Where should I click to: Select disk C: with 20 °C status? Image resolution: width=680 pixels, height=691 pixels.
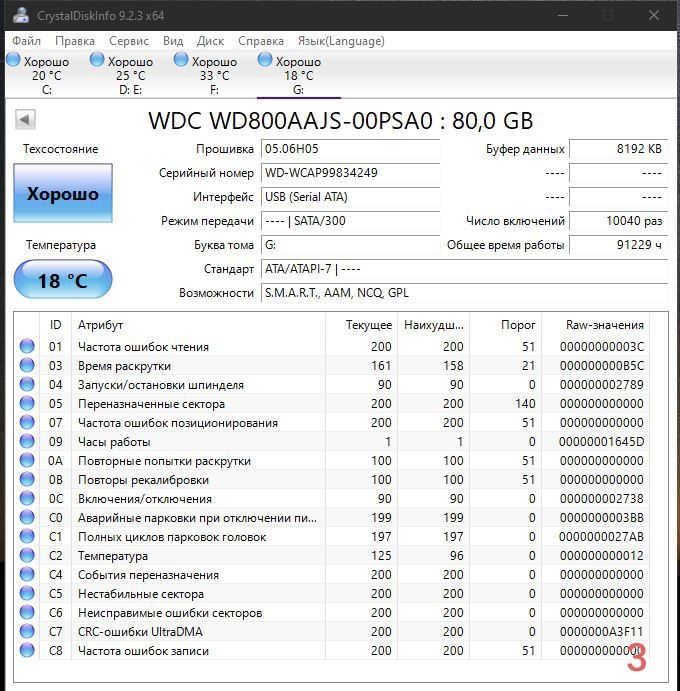click(47, 75)
